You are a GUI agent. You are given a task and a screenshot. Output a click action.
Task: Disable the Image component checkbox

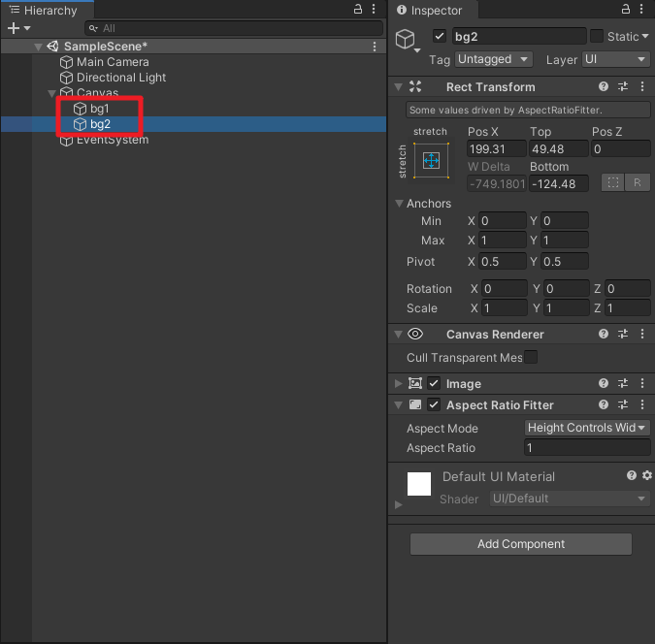pos(434,383)
